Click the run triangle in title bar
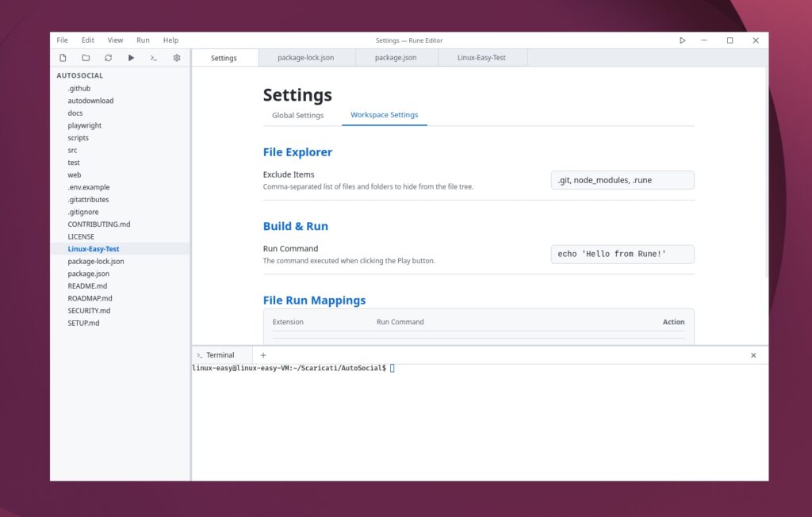Viewport: 812px width, 517px height. click(x=683, y=40)
